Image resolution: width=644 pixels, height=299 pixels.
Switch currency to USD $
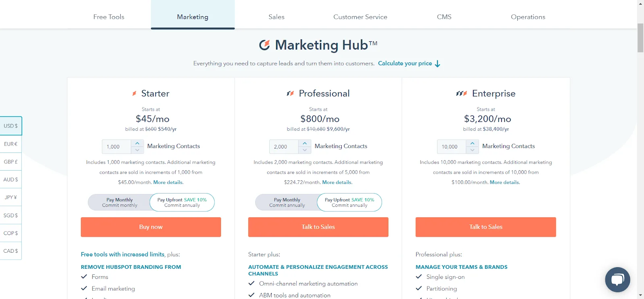point(11,126)
